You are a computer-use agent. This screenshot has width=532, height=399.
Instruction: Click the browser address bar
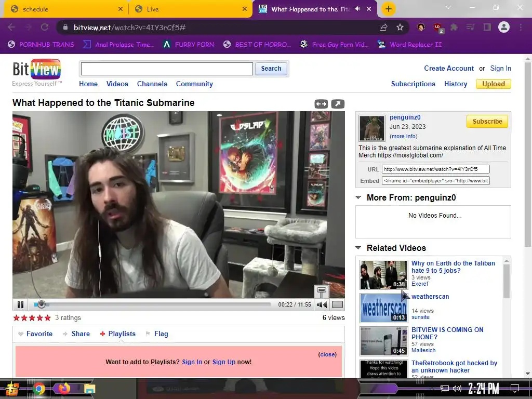[x=217, y=27]
